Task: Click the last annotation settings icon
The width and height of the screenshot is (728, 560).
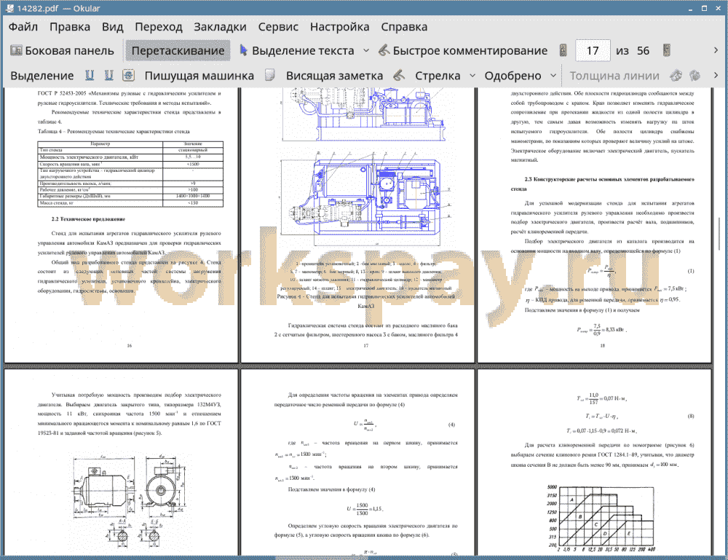Action: pyautogui.click(x=695, y=75)
